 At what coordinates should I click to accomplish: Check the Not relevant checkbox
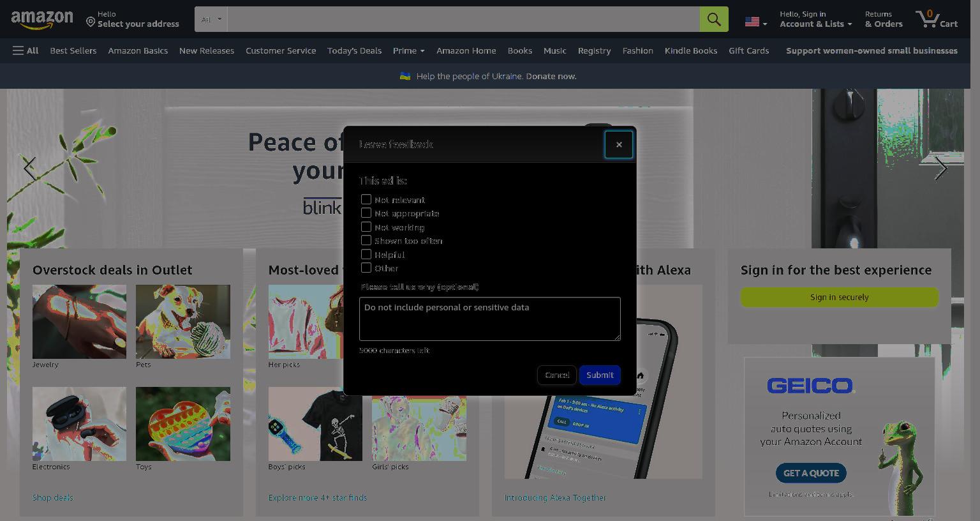[366, 199]
